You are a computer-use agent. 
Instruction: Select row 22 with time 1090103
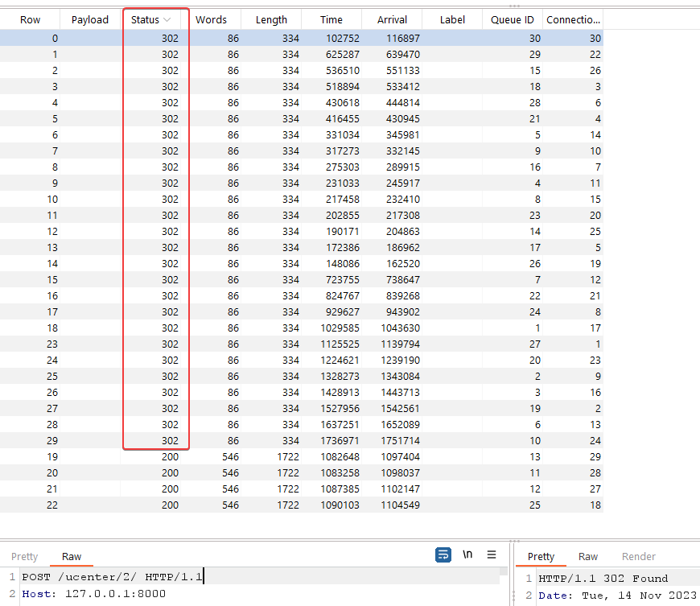coord(302,505)
